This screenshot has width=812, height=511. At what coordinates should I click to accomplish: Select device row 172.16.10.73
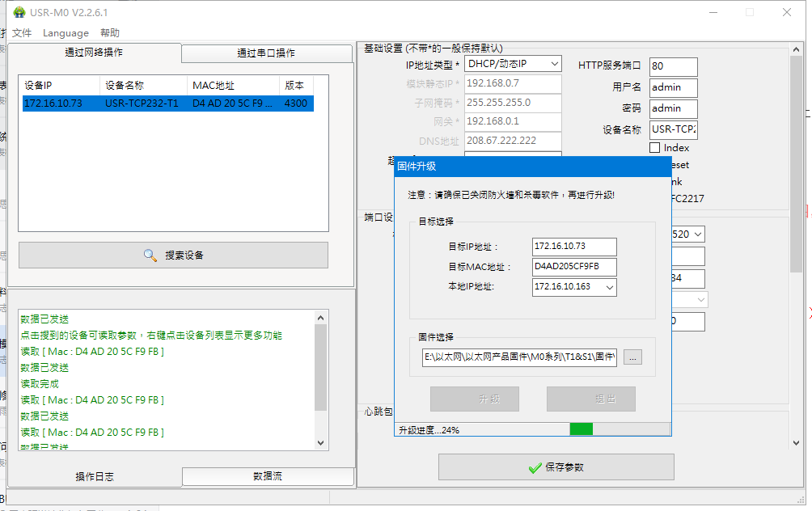pos(167,103)
